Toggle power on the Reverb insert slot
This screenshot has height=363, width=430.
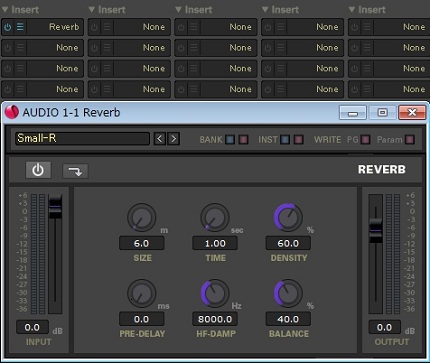point(8,27)
